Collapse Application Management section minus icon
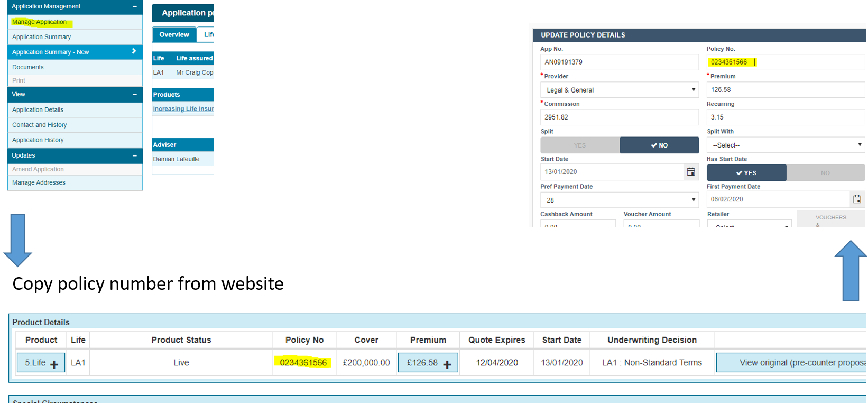The image size is (868, 403). [x=134, y=7]
